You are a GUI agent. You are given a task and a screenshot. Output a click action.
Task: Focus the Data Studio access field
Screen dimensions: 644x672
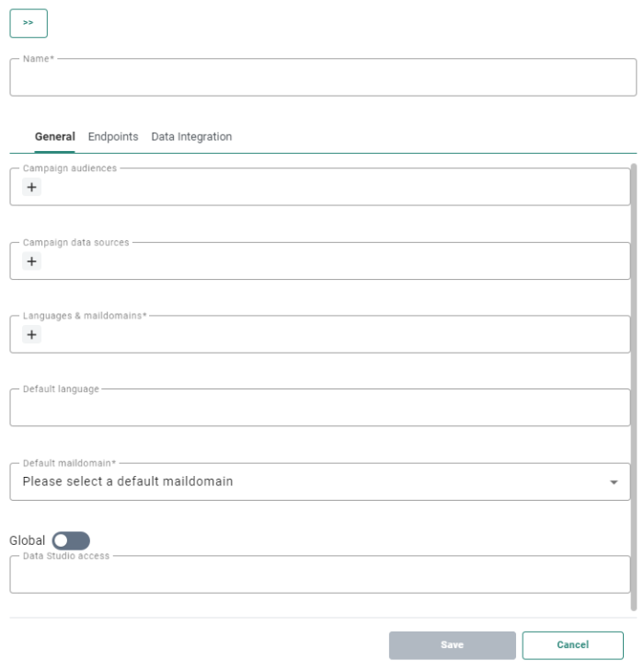[x=319, y=576]
